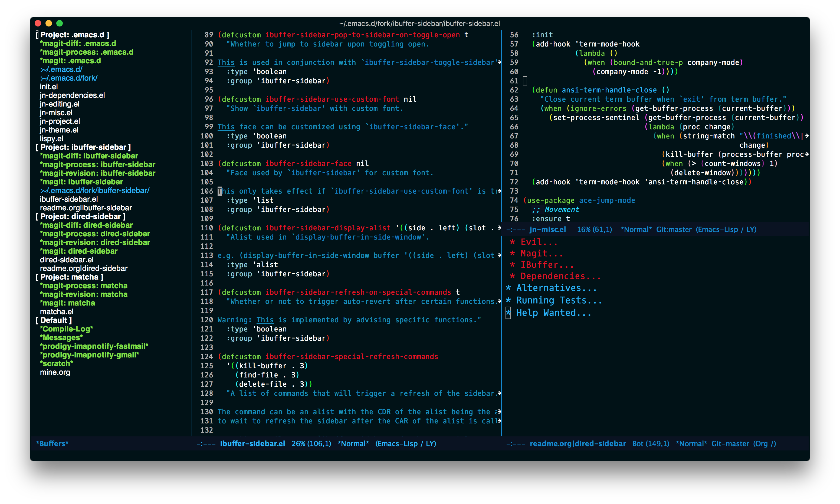The width and height of the screenshot is (840, 504).
Task: Click the yellow minimize window button
Action: pos(49,23)
